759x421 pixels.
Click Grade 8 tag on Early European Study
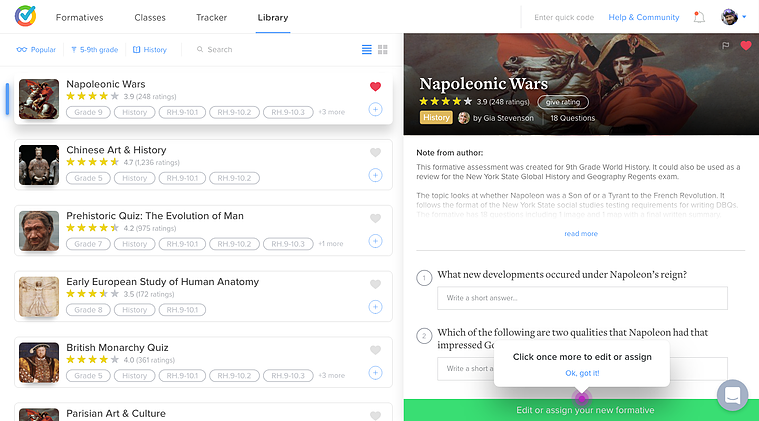88,310
